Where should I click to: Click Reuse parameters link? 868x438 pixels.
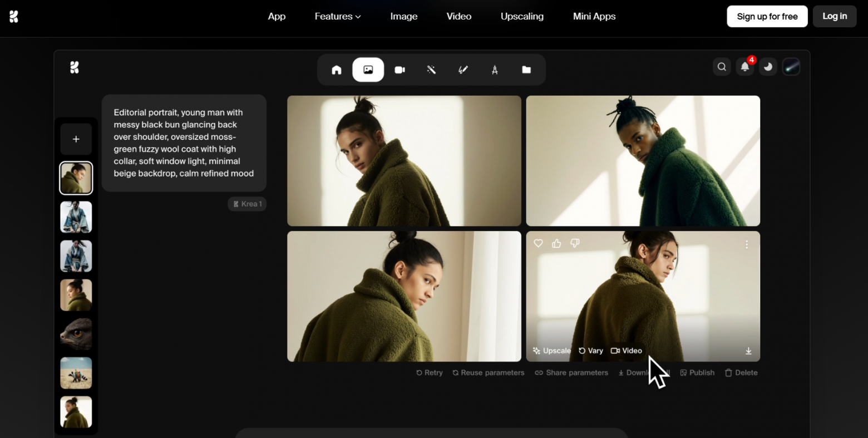[x=488, y=373]
